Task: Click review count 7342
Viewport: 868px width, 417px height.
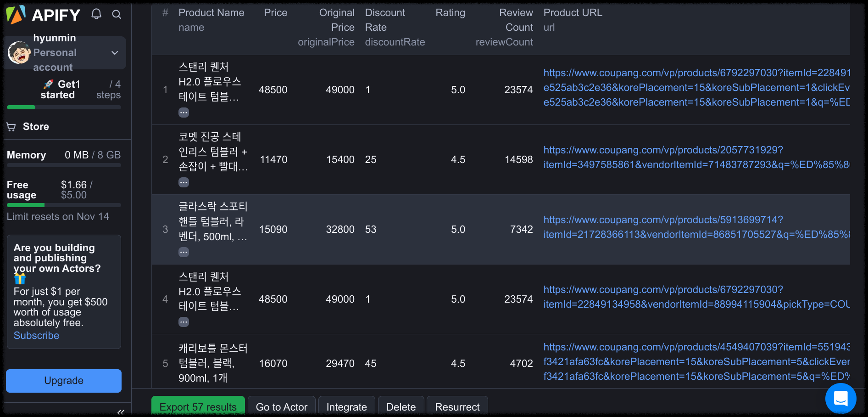Action: pos(521,230)
